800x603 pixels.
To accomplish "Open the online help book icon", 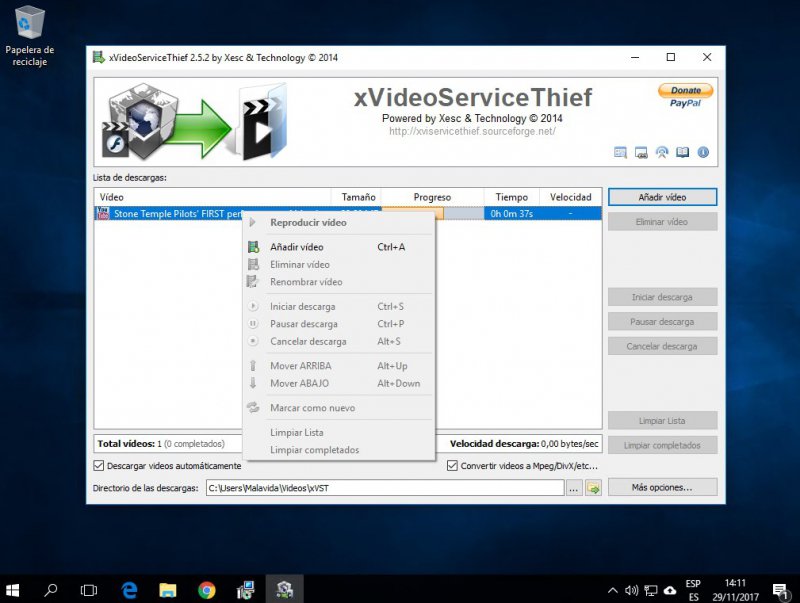I will (x=682, y=153).
